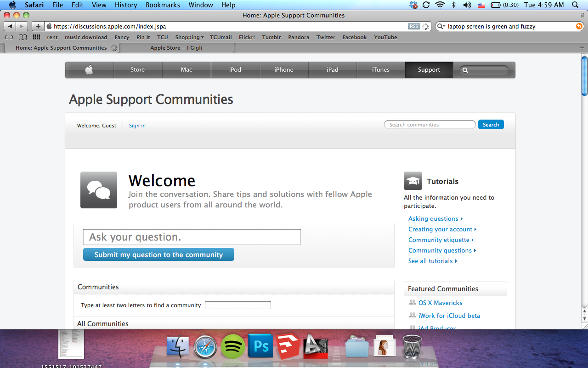Show bookmarks using the open book icon

pyautogui.click(x=23, y=37)
